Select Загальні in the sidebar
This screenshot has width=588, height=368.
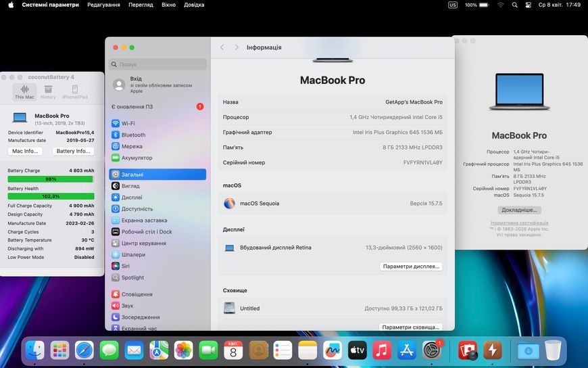point(157,175)
